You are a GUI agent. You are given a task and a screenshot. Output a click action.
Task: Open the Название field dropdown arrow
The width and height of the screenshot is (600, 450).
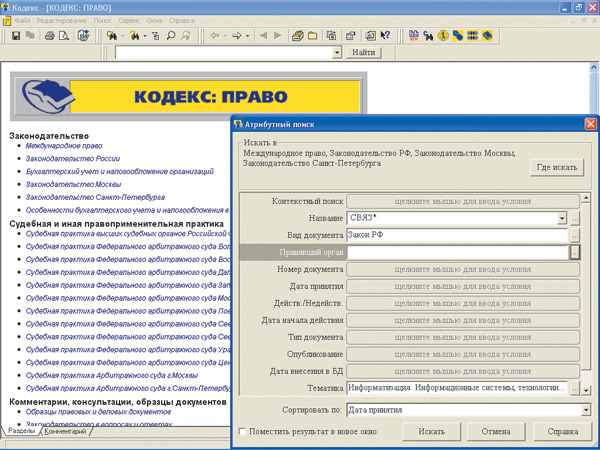pyautogui.click(x=561, y=218)
